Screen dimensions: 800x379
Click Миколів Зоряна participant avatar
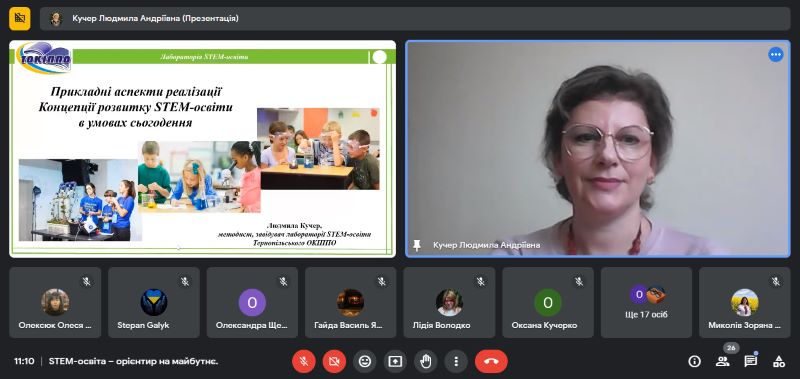[x=745, y=302]
